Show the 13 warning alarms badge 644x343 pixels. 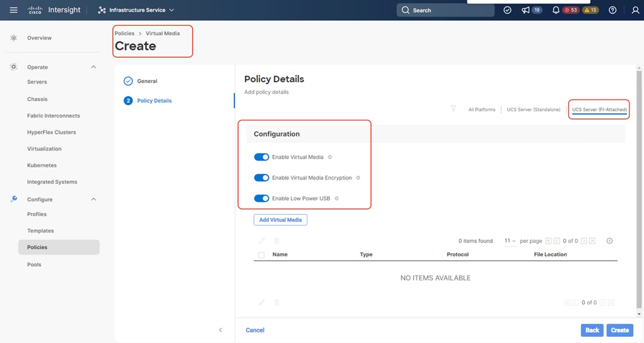[590, 10]
